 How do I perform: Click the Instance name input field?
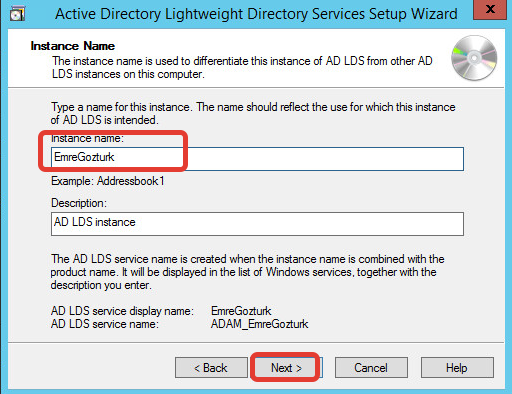(257, 159)
